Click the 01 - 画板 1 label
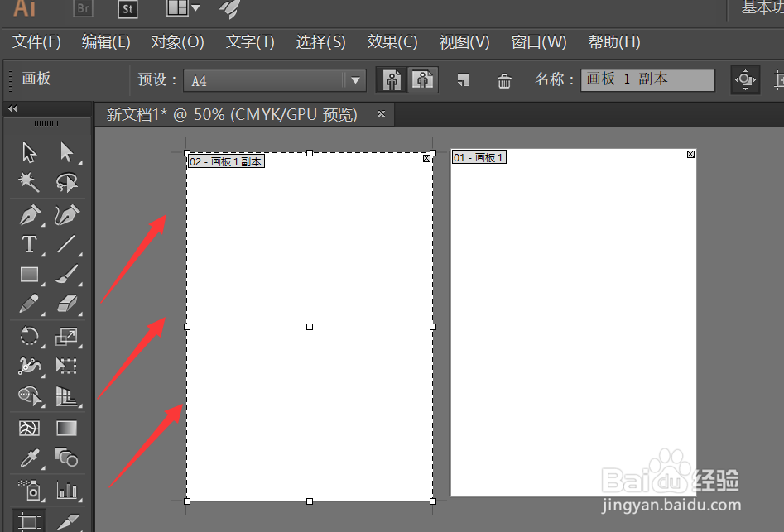 [x=479, y=157]
